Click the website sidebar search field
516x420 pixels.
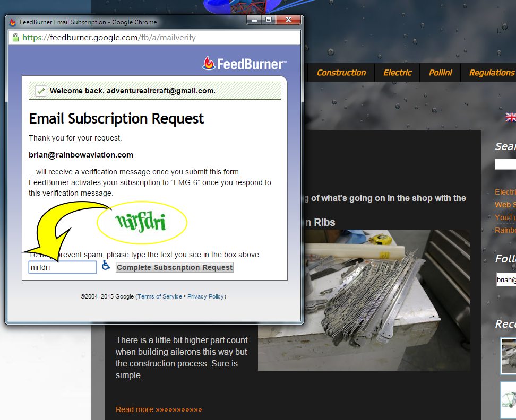505,164
